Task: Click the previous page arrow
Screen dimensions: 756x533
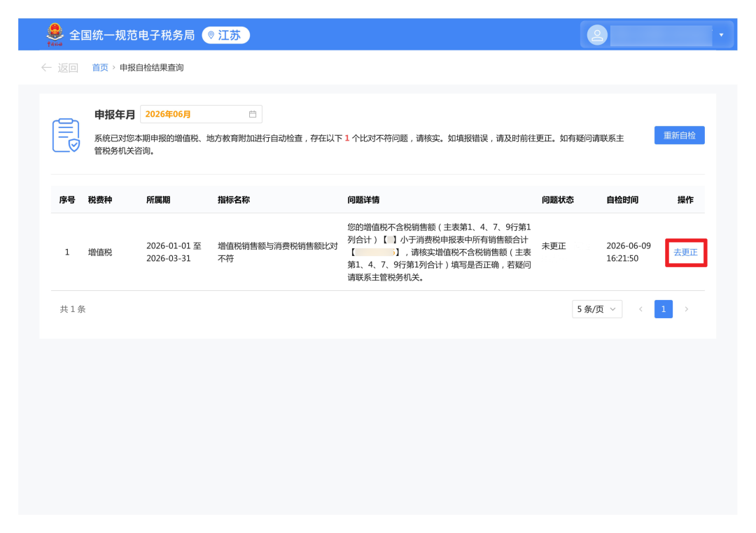Action: point(640,309)
